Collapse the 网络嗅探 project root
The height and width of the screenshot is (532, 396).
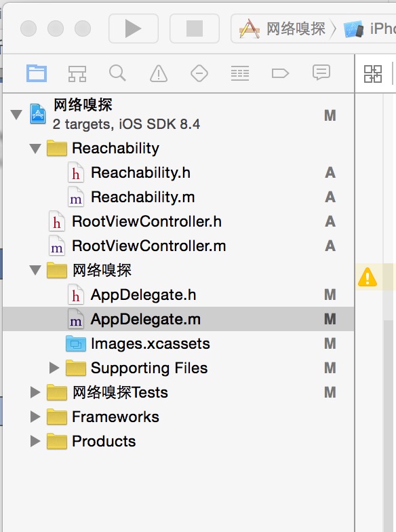[x=16, y=114]
